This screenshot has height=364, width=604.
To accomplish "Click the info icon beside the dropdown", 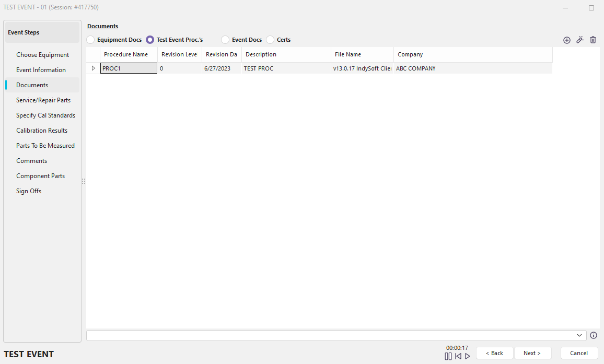I will [594, 335].
